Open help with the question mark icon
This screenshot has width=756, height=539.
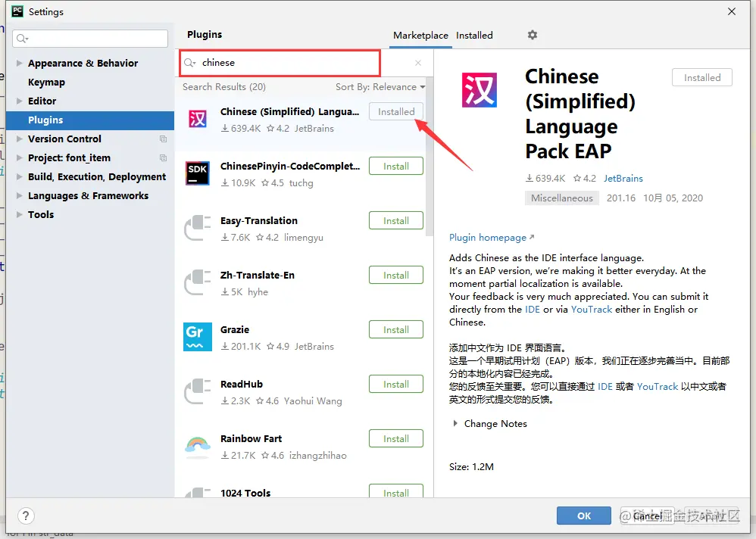(x=26, y=516)
